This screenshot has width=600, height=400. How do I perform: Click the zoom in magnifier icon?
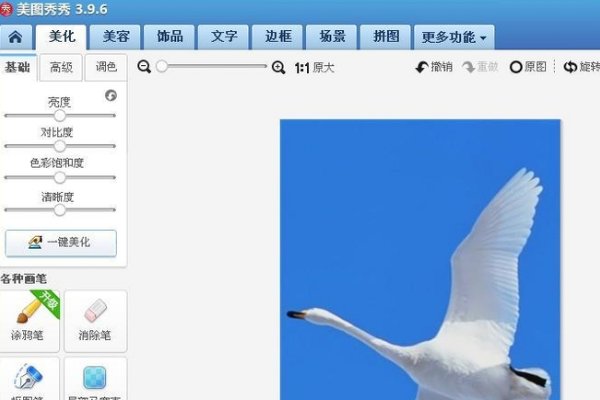[279, 67]
